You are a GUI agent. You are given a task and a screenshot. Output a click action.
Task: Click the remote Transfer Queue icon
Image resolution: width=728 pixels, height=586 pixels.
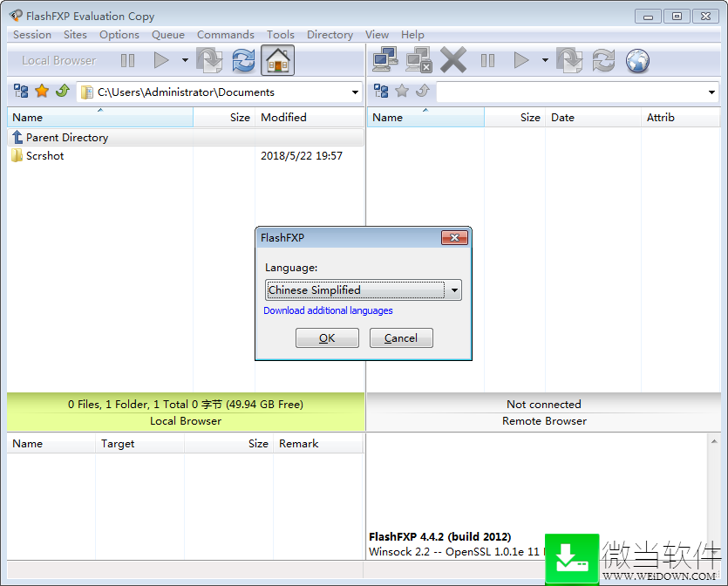tap(569, 60)
